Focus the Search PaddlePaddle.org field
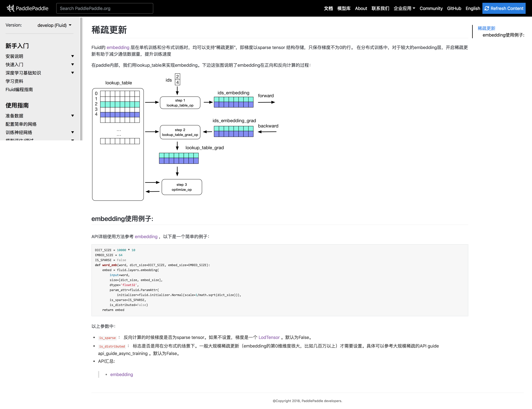532x409 pixels. click(104, 8)
